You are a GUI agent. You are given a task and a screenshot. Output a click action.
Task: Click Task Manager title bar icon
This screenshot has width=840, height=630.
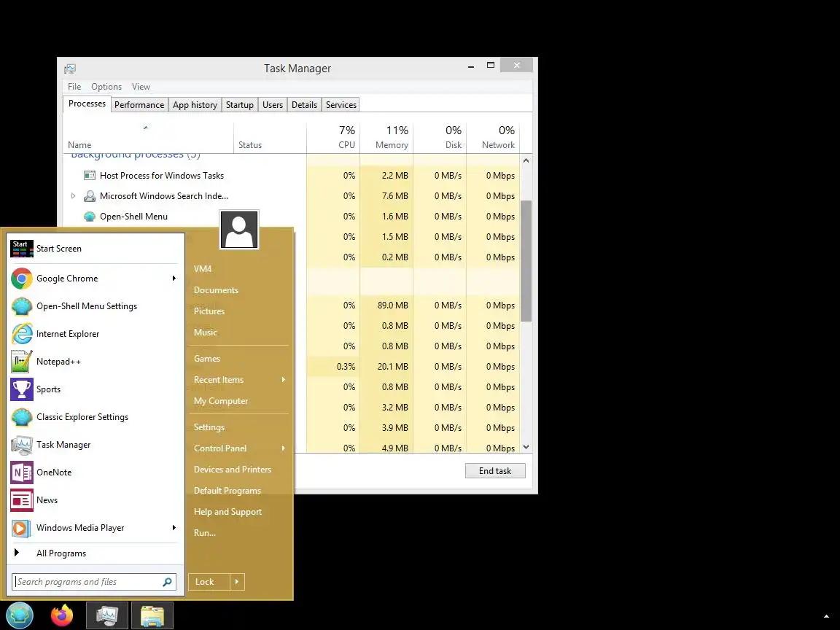click(x=70, y=69)
